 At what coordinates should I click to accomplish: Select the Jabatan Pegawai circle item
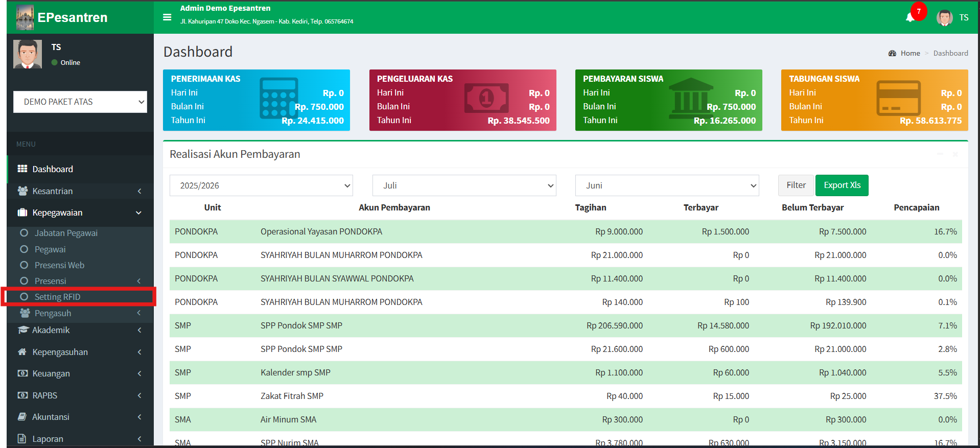click(65, 233)
